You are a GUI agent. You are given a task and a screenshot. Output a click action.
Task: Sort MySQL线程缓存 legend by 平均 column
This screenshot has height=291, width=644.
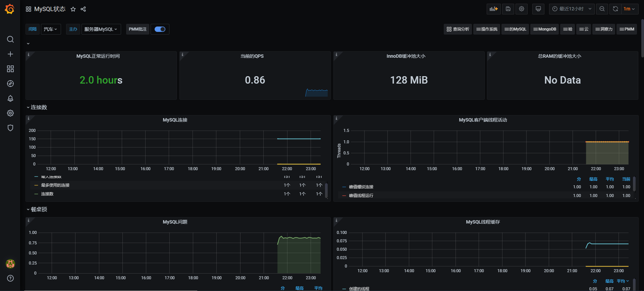click(x=623, y=281)
